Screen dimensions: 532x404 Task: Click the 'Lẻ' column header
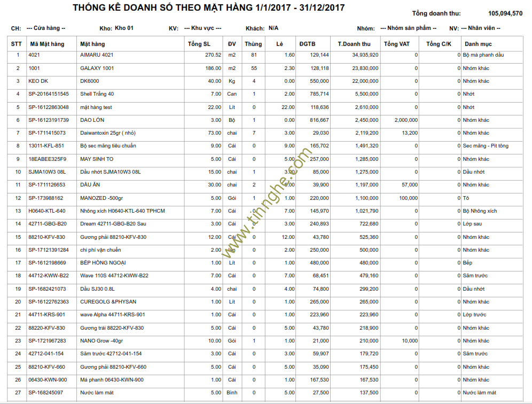[x=279, y=44]
